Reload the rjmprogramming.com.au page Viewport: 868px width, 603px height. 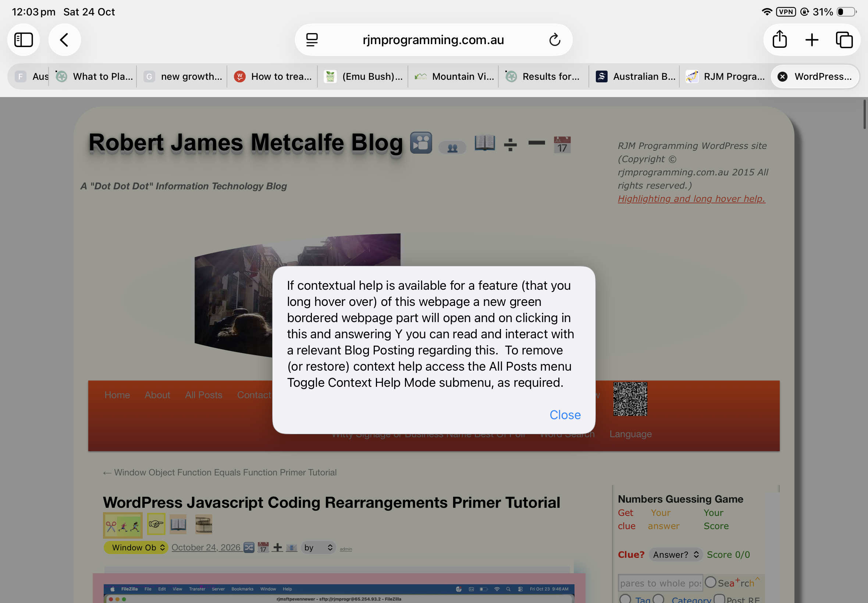point(555,40)
